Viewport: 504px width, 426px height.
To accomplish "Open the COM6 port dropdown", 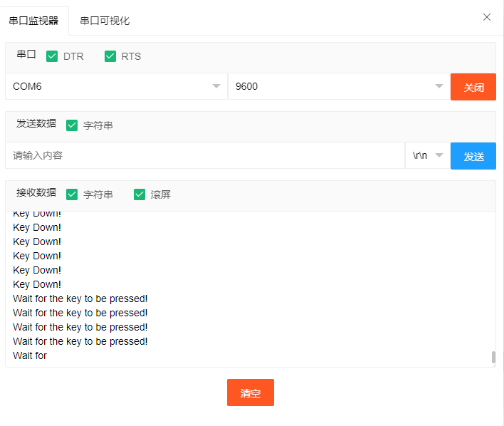I will pyautogui.click(x=116, y=86).
